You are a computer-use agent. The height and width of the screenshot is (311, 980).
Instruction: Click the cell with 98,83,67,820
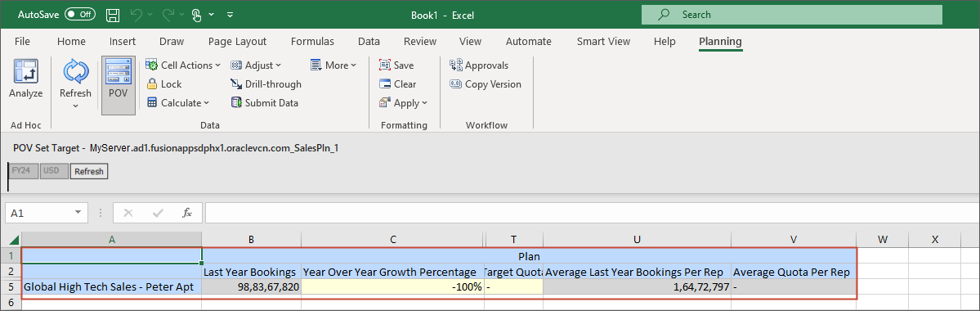(251, 287)
